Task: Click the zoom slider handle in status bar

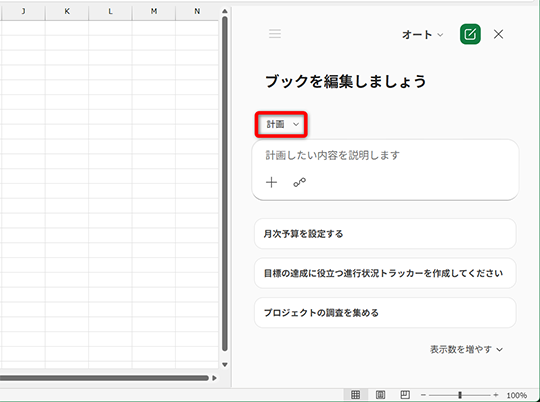Action: click(x=460, y=395)
